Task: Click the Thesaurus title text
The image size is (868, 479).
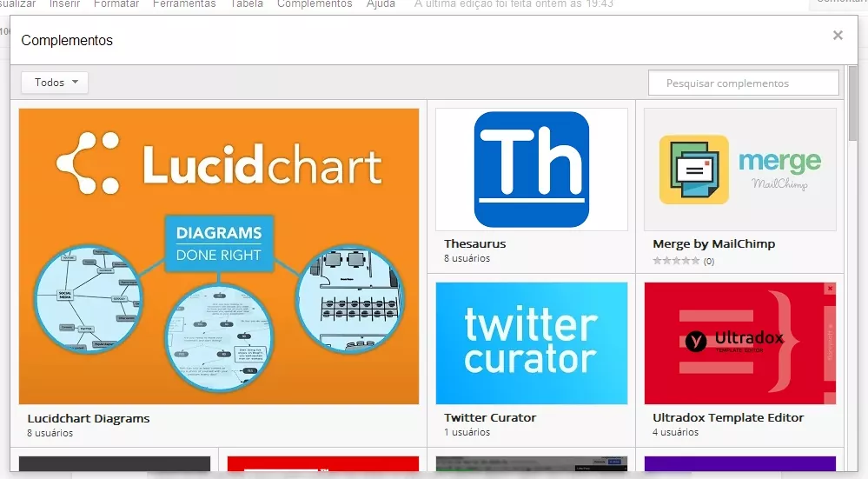Action: [475, 243]
